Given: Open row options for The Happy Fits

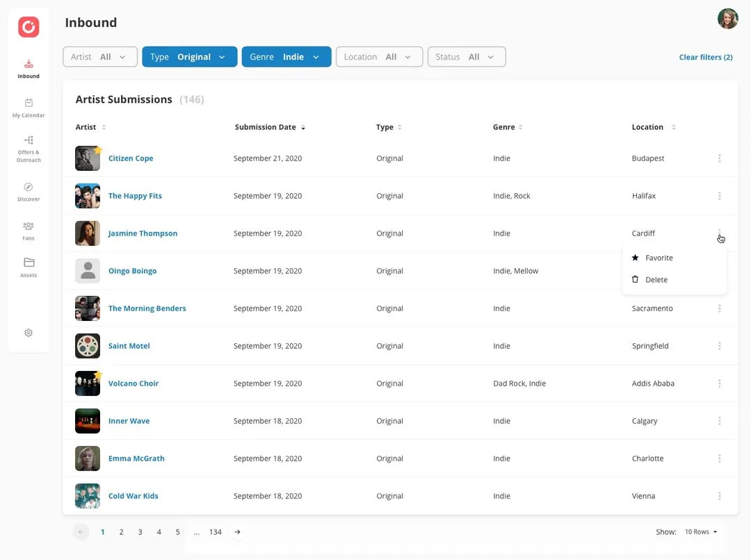Looking at the screenshot, I should click(x=720, y=196).
